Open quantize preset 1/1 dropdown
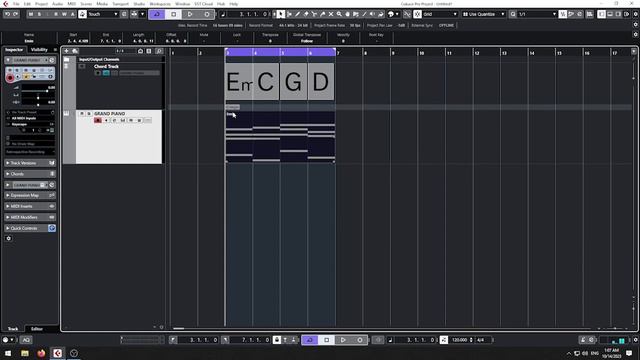Image resolution: width=640 pixels, height=360 pixels. click(537, 14)
